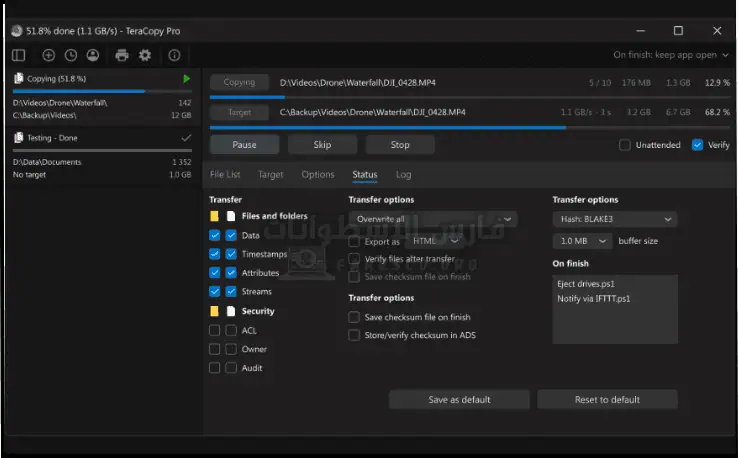
Task: Open the history clock icon
Action: click(71, 55)
